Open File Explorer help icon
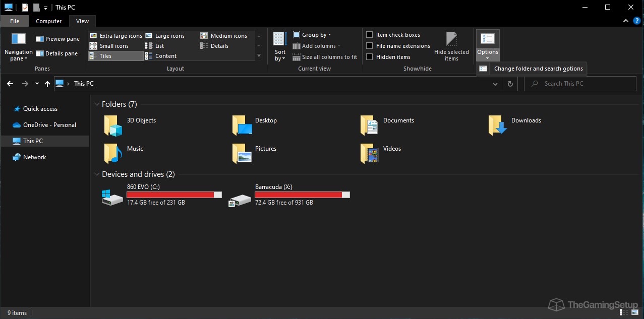Viewport: 644px width, 319px height. coord(637,21)
